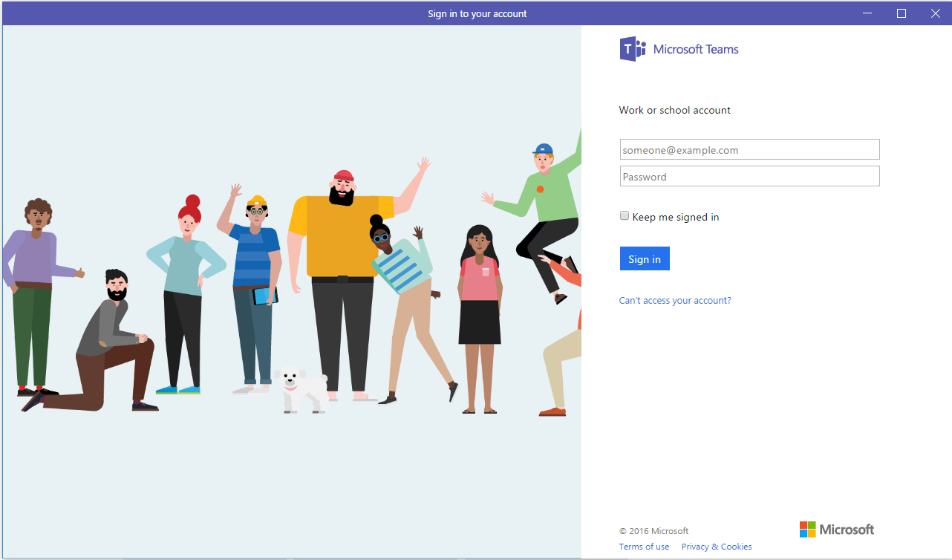Click the purple Microsoft Teams logo icon

[633, 49]
